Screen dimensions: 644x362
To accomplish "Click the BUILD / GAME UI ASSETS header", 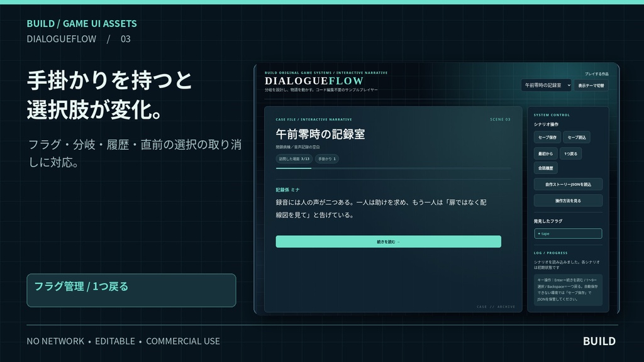I will tap(82, 23).
